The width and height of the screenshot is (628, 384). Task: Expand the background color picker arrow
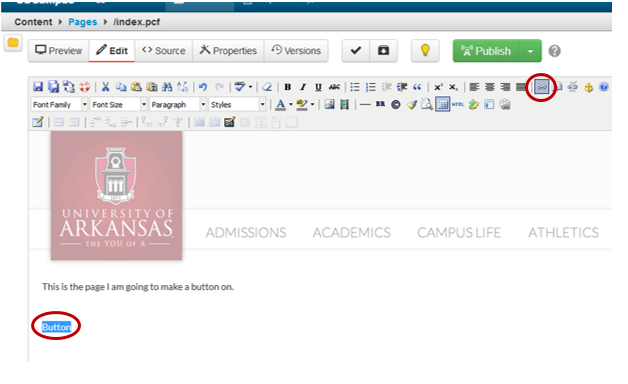pos(312,105)
